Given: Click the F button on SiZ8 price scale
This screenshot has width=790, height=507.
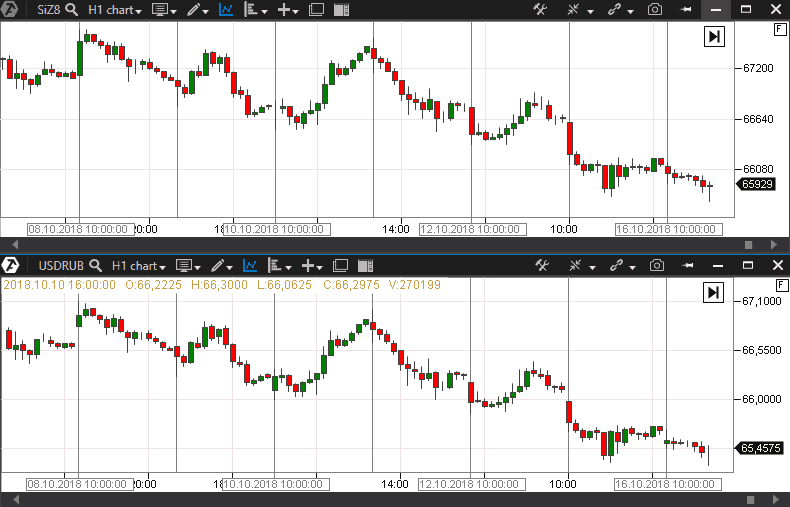Looking at the screenshot, I should click(x=779, y=30).
